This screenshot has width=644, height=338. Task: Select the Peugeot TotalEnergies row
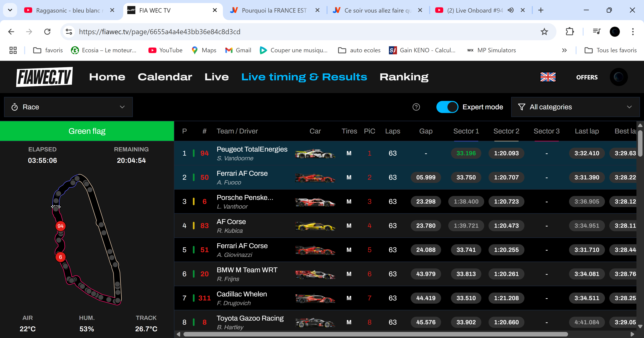(405, 153)
